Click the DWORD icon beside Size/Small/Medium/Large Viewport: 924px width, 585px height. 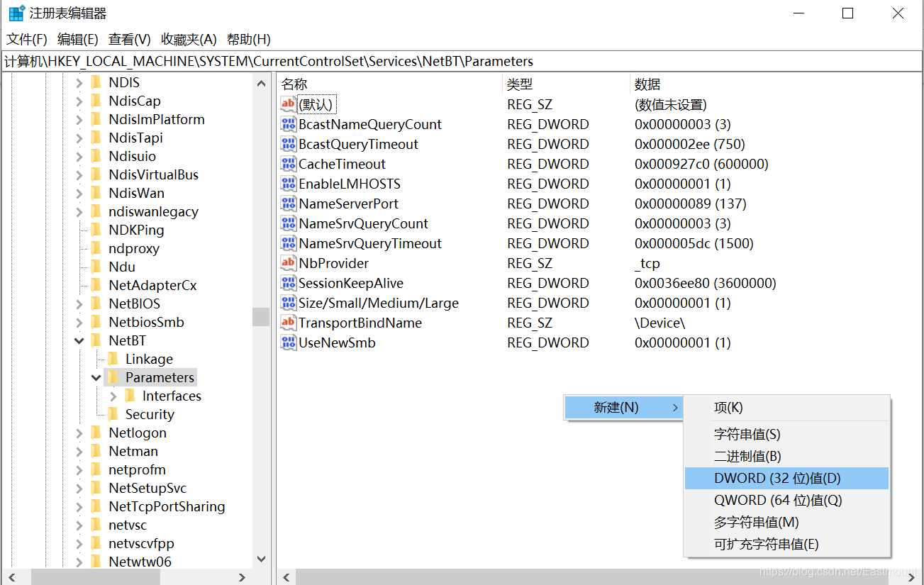click(x=288, y=303)
